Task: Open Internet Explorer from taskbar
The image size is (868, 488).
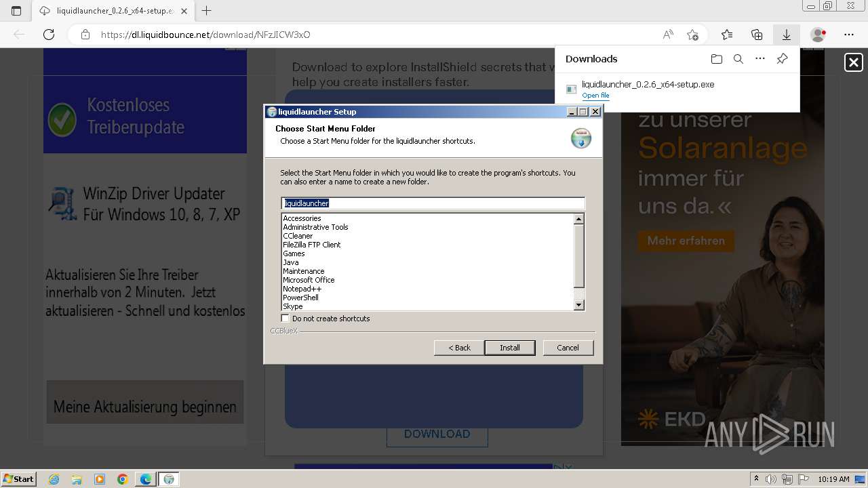Action: click(x=54, y=479)
